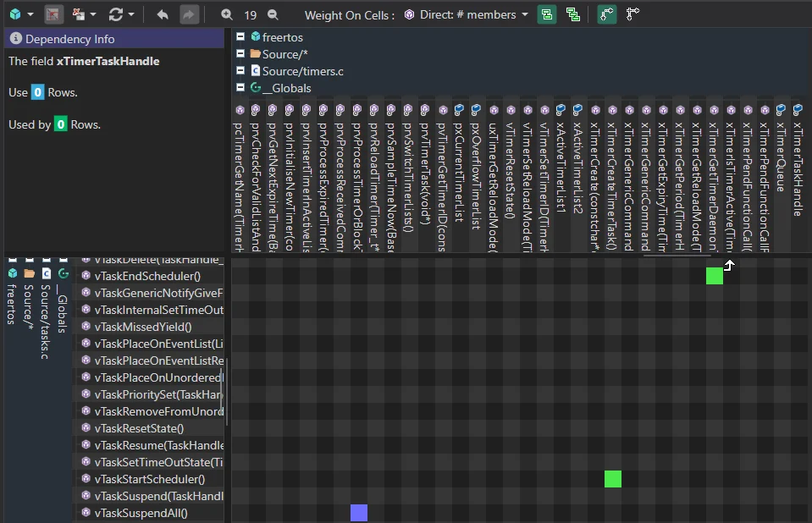This screenshot has height=523, width=812.
Task: Select the vTaskSuspend(TaskHandl row
Action: [x=150, y=496]
